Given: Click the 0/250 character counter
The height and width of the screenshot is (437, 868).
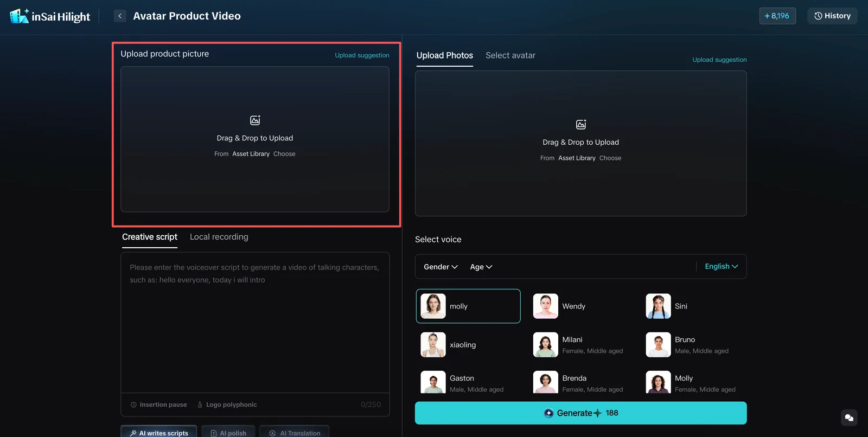Looking at the screenshot, I should [x=371, y=405].
